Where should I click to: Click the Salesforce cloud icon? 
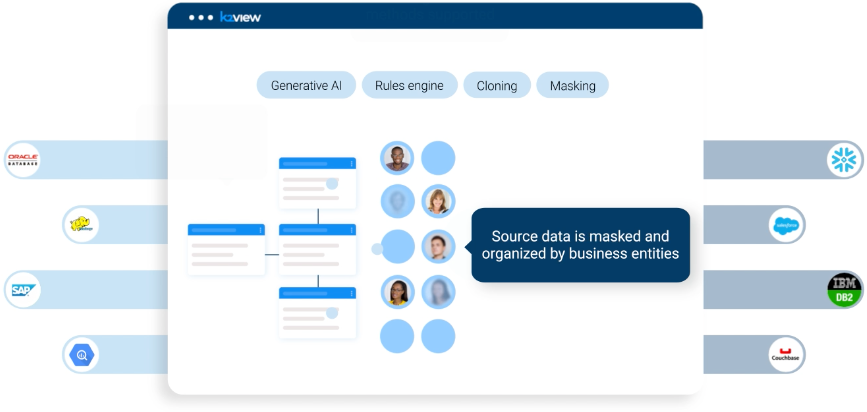[x=787, y=225]
